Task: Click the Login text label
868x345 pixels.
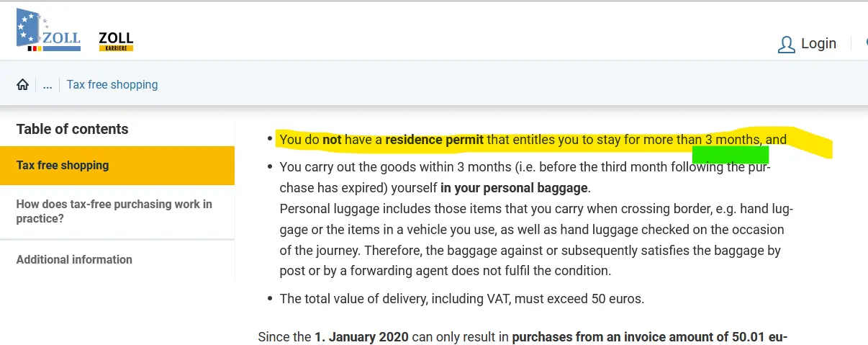Action: click(x=818, y=44)
